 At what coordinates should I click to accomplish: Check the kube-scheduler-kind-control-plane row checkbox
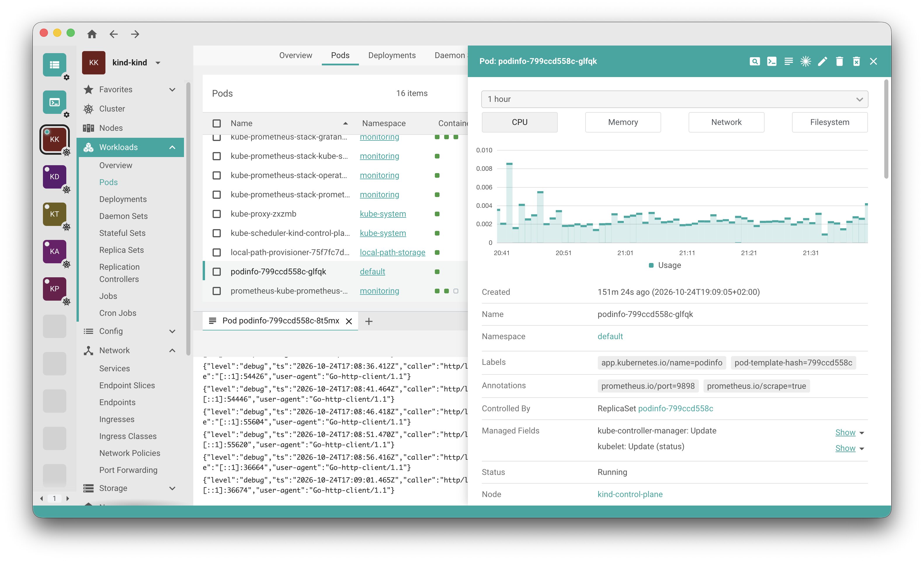click(x=217, y=233)
